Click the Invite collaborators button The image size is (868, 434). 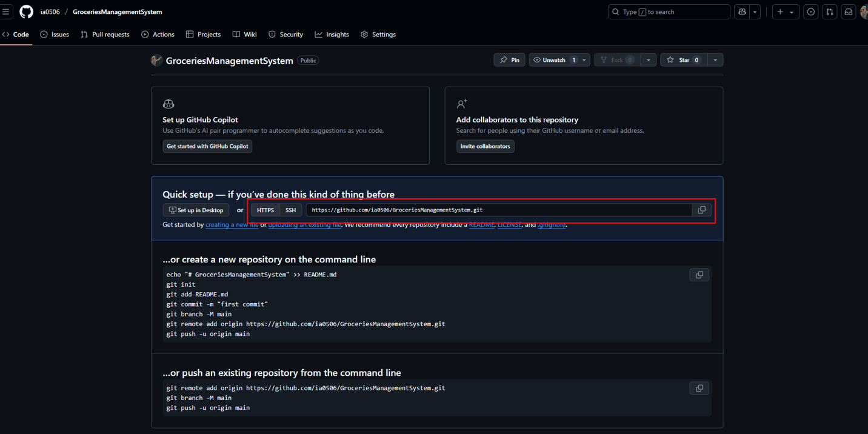tap(485, 146)
